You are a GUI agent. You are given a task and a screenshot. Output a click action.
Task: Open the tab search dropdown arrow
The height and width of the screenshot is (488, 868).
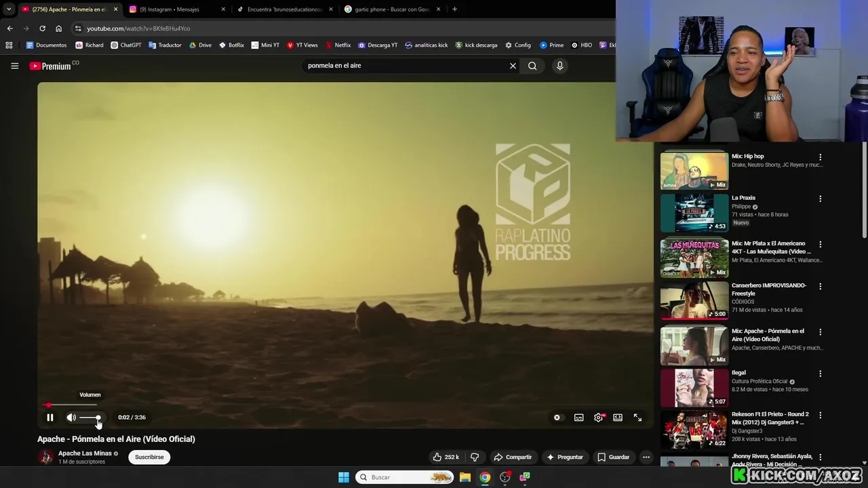[8, 9]
